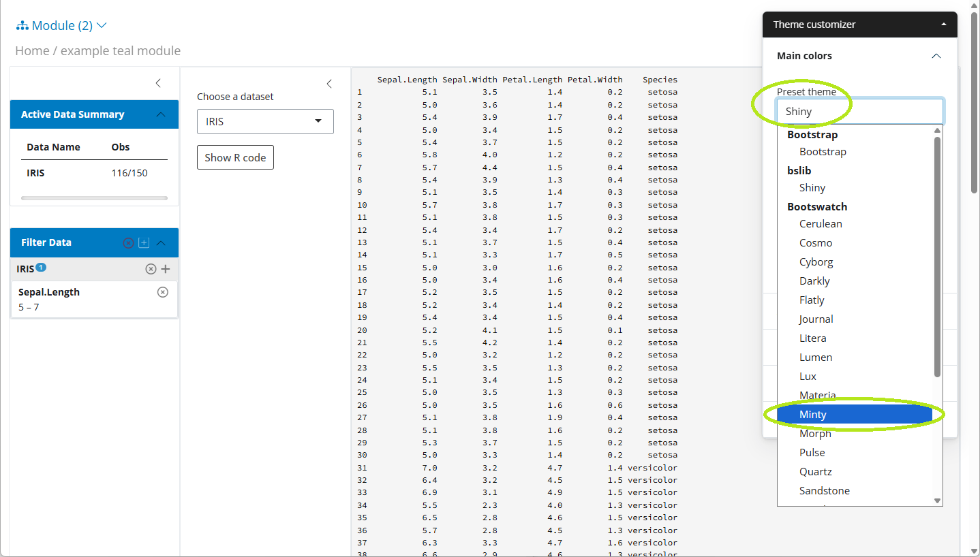Collapse the Main colors section
The height and width of the screenshot is (557, 980).
pos(936,56)
